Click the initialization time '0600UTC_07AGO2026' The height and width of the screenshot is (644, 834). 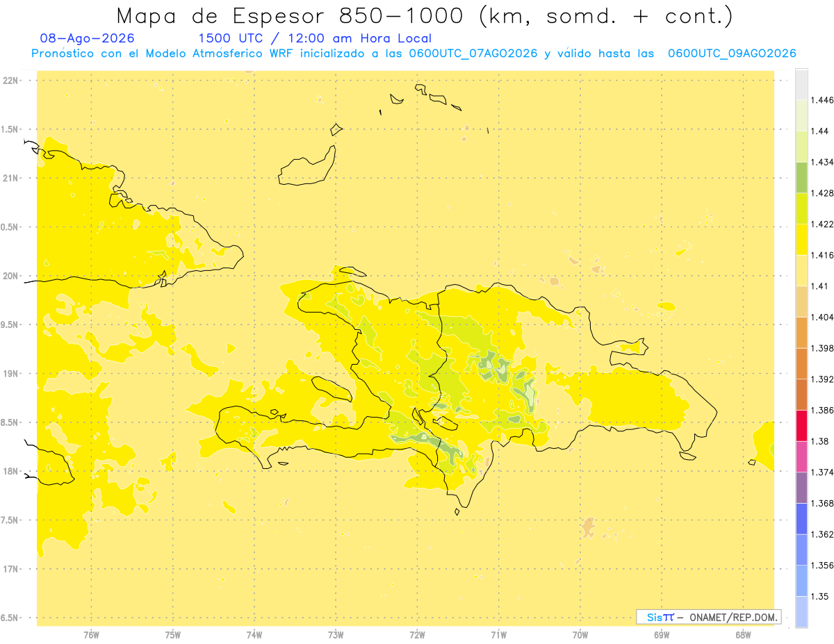point(473,53)
